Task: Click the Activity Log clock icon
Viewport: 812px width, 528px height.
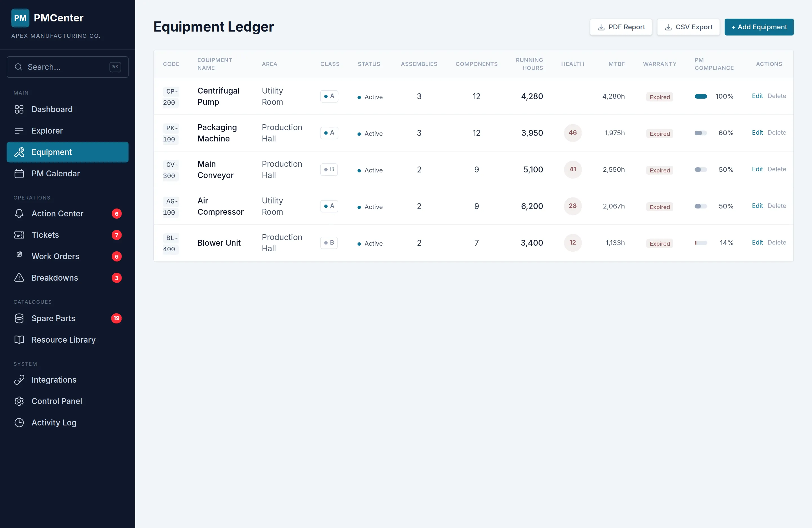Action: click(x=19, y=422)
